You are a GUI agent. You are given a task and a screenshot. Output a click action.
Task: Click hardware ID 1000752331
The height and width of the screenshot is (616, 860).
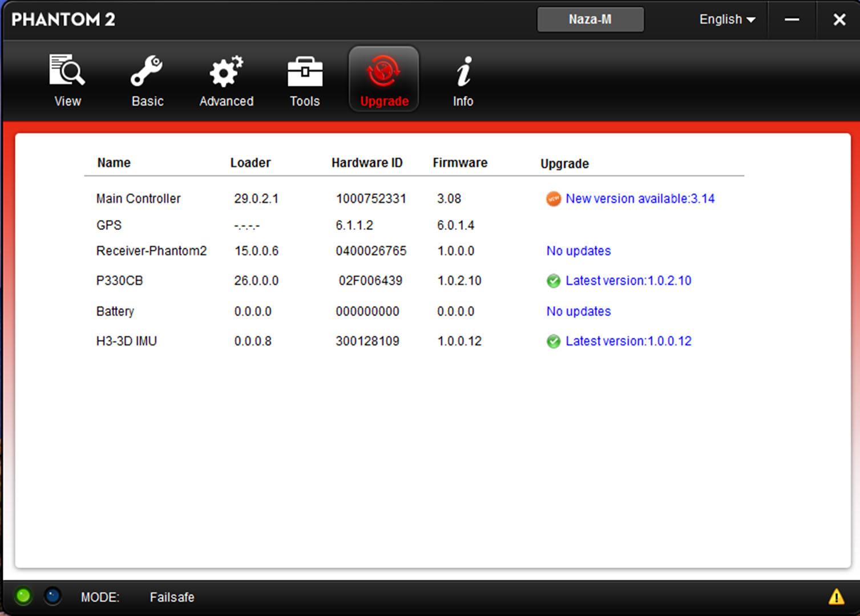[371, 198]
